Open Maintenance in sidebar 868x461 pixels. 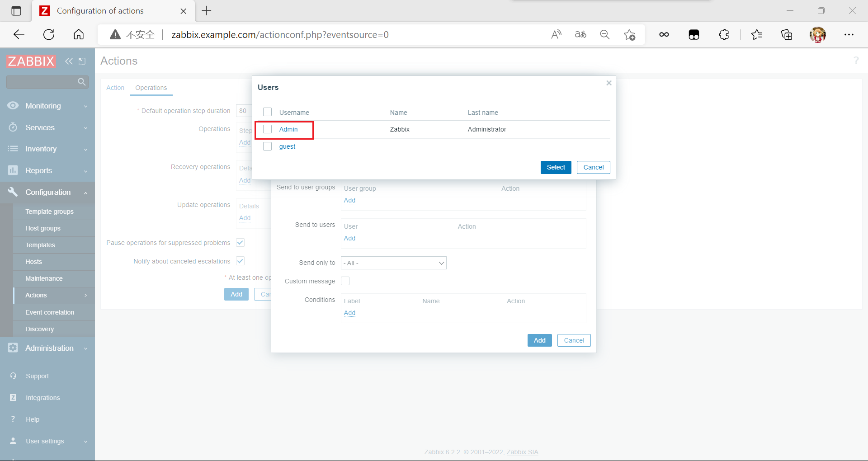click(x=44, y=278)
